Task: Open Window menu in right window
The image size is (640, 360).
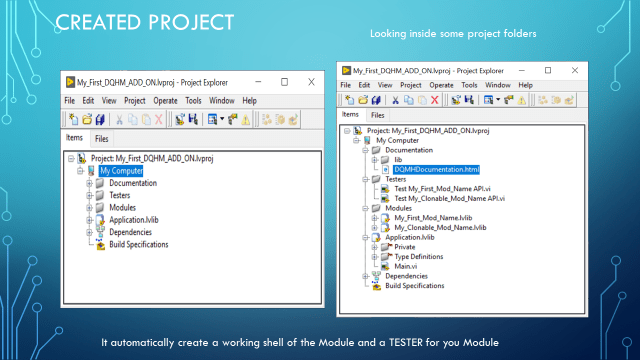Action: pos(498,85)
